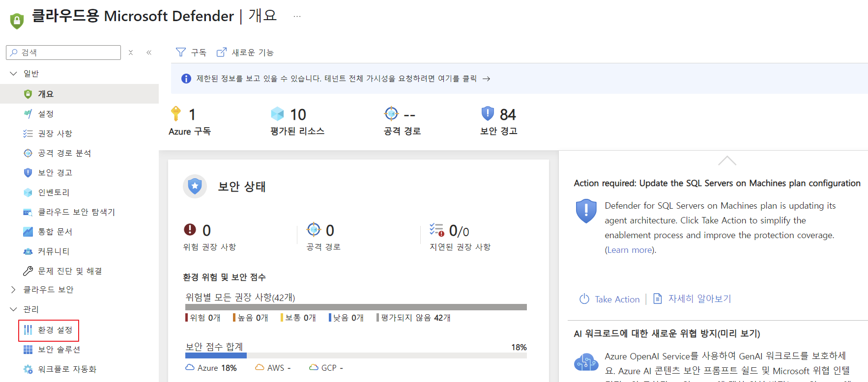Click the red 위험 권장 사항 alert icon

pos(190,229)
